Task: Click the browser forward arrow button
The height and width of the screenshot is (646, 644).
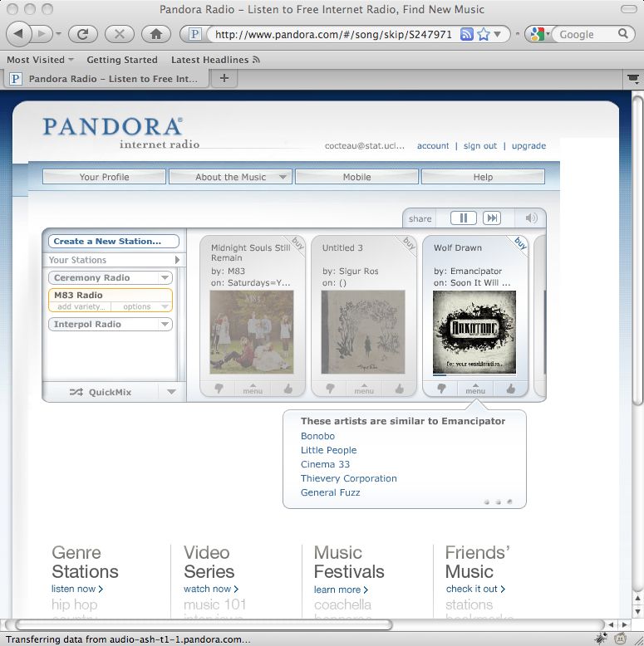Action: click(42, 34)
